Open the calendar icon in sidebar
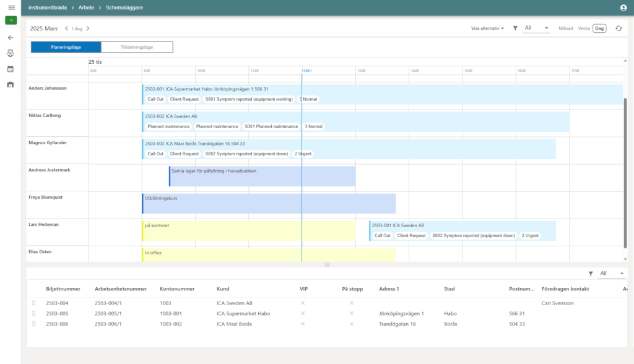This screenshot has height=364, width=634. pos(11,69)
